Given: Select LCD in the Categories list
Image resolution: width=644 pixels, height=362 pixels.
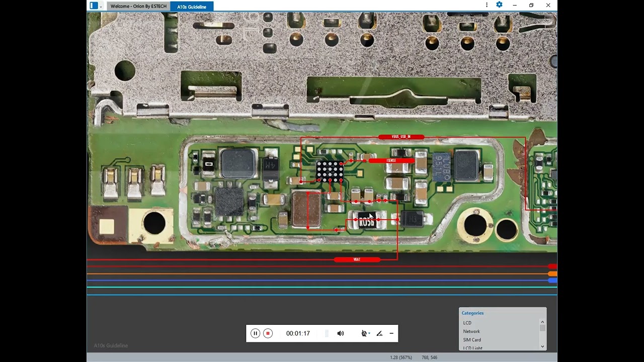Looking at the screenshot, I should [x=467, y=323].
